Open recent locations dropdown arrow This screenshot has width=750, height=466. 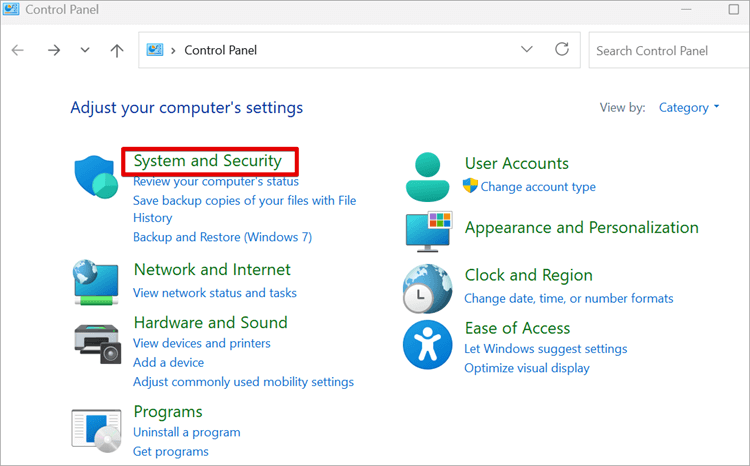click(x=85, y=50)
